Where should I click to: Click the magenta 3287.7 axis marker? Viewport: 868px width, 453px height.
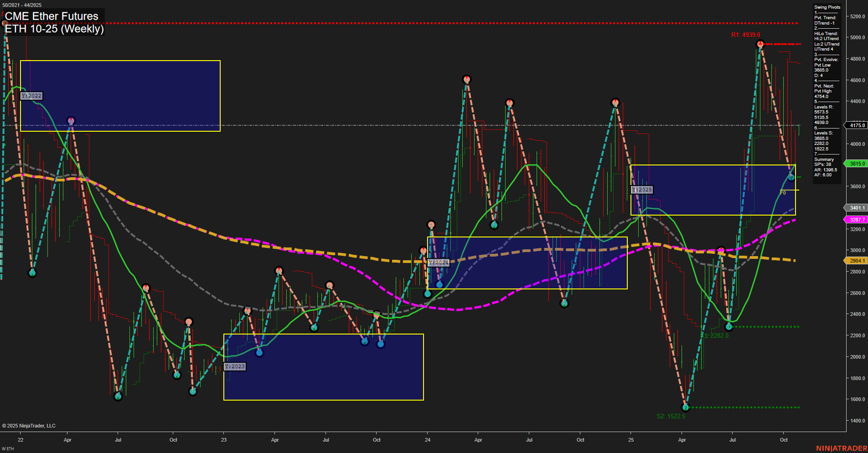[856, 219]
